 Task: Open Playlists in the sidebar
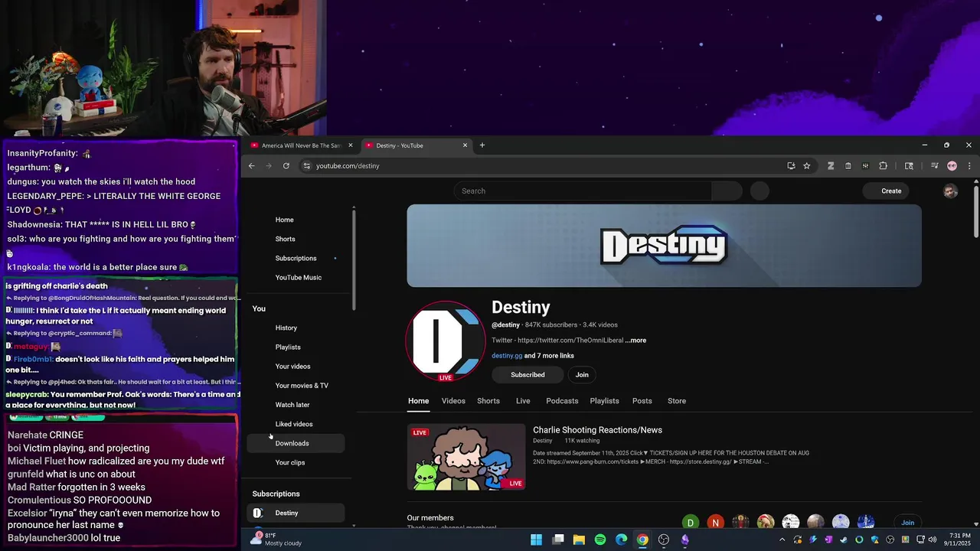pyautogui.click(x=296, y=347)
